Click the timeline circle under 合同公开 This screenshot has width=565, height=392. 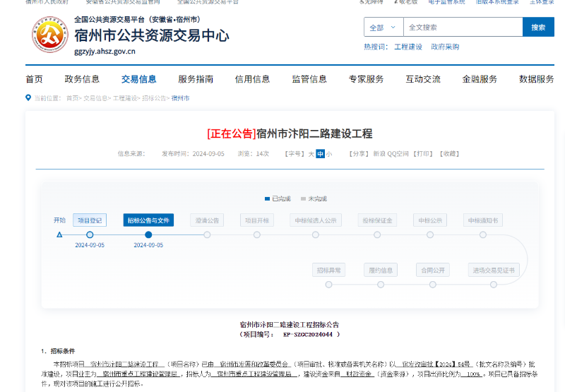(x=433, y=285)
